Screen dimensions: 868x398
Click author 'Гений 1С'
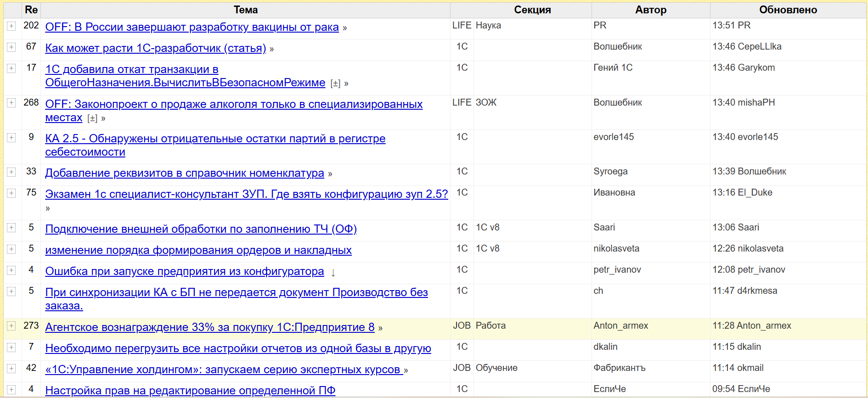[613, 67]
